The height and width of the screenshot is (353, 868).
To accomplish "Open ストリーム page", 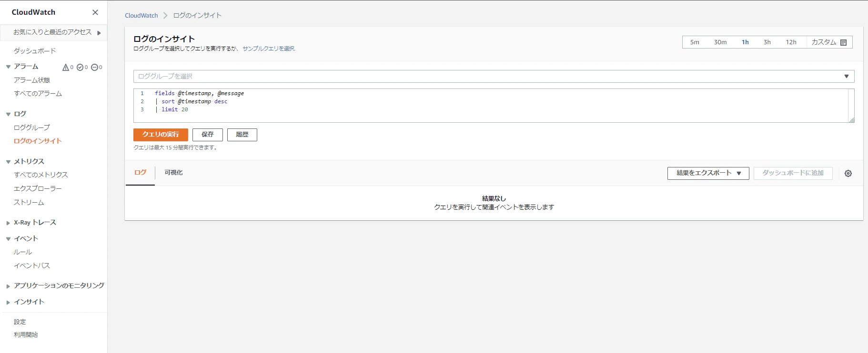I will click(29, 202).
